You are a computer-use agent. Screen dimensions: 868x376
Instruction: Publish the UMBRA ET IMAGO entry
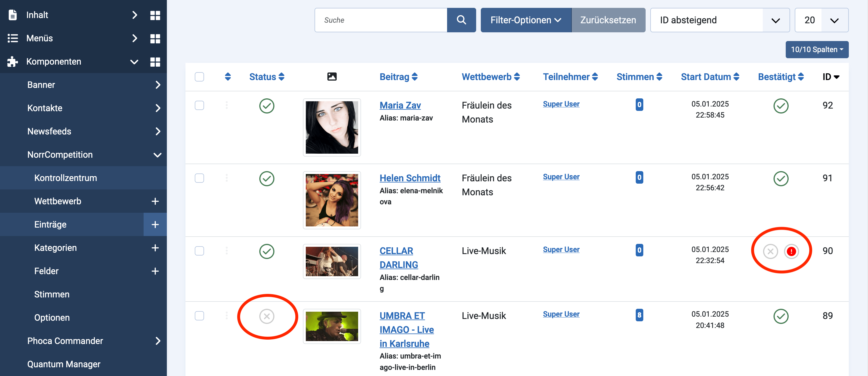267,316
